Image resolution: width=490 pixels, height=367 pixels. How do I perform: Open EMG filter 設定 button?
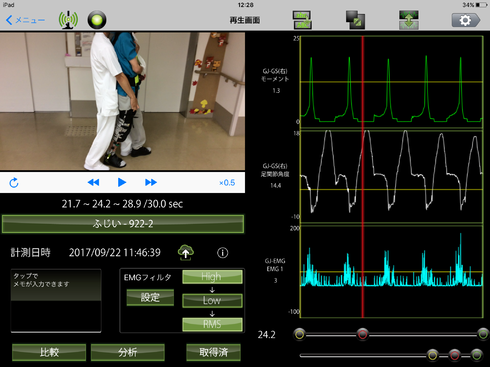click(150, 297)
